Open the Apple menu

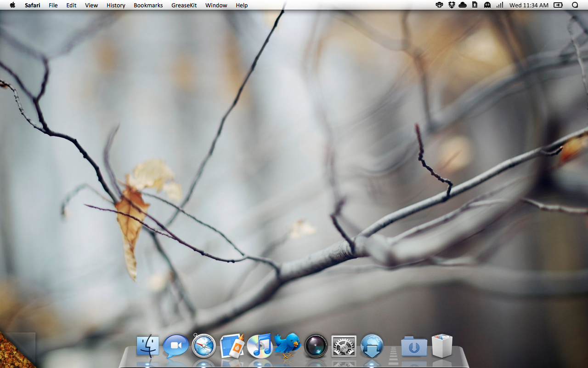pyautogui.click(x=12, y=5)
